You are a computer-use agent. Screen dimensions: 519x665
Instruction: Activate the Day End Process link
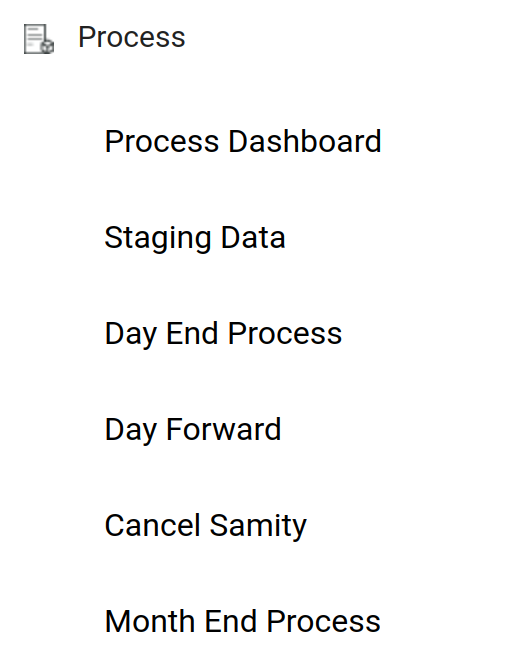point(223,334)
